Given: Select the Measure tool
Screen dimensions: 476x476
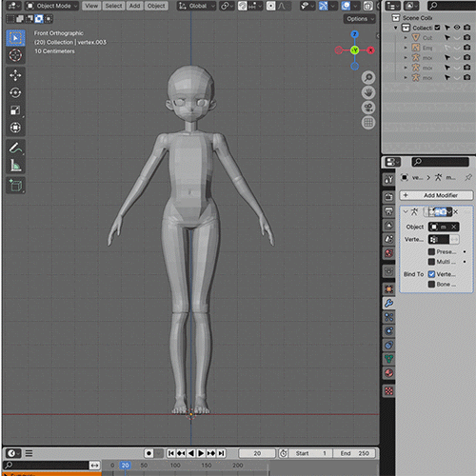Looking at the screenshot, I should [15, 165].
